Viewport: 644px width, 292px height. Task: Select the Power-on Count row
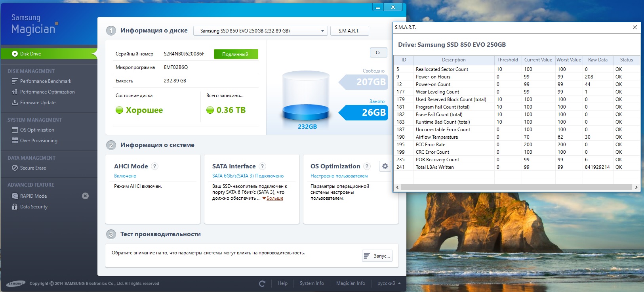point(517,84)
